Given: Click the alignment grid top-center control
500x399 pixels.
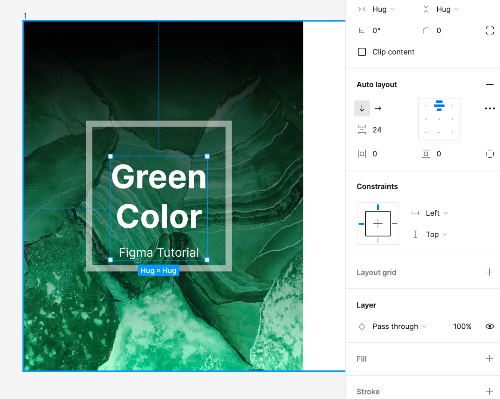Looking at the screenshot, I should point(439,106).
